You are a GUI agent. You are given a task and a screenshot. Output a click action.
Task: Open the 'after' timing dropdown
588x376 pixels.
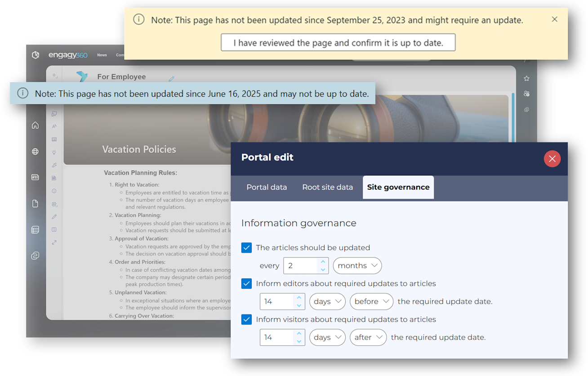click(x=368, y=338)
